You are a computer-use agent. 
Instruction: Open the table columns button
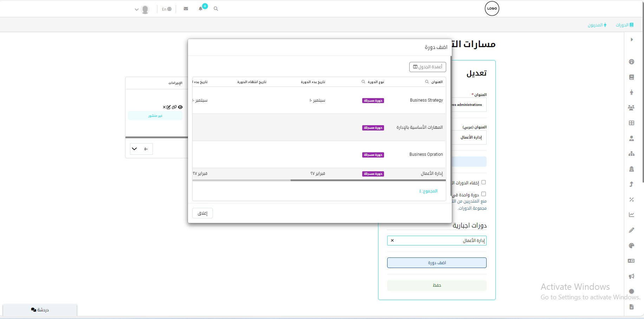click(x=428, y=67)
